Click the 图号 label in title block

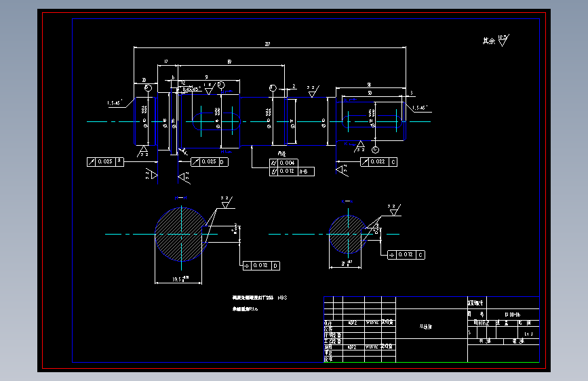476,315
